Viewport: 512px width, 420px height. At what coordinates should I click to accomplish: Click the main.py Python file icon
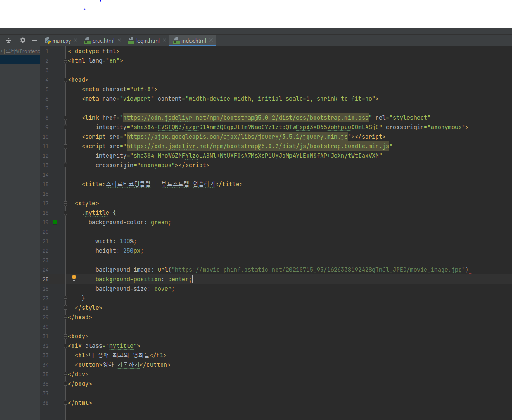tap(48, 41)
